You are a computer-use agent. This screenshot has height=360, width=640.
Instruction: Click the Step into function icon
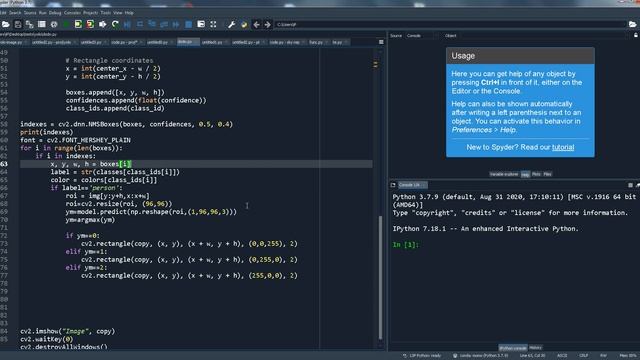pos(152,24)
